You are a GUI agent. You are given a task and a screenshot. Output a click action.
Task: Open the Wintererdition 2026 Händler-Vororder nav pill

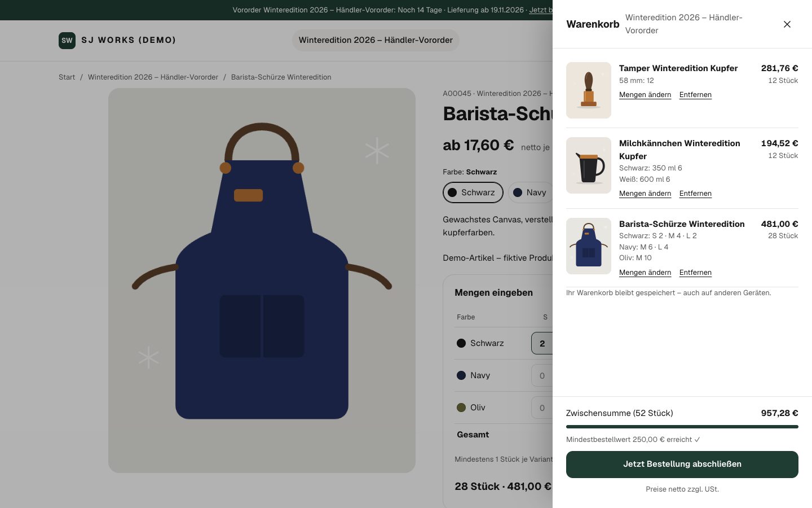[x=376, y=40]
